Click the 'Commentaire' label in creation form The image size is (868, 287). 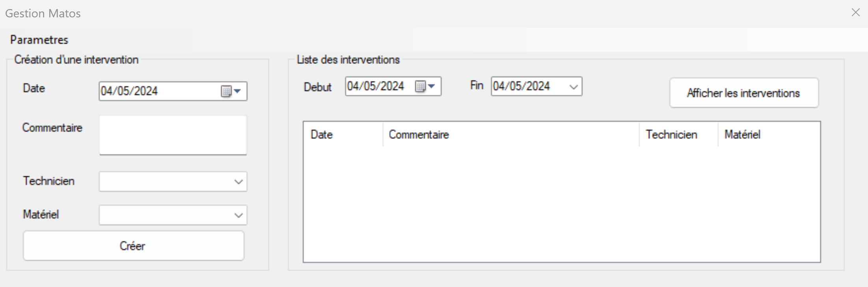tap(52, 128)
